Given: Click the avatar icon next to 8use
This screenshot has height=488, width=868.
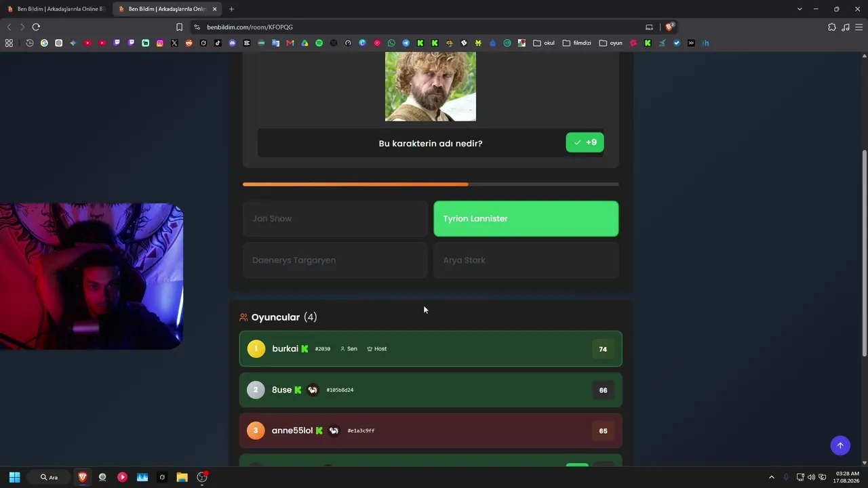Looking at the screenshot, I should pyautogui.click(x=313, y=390).
